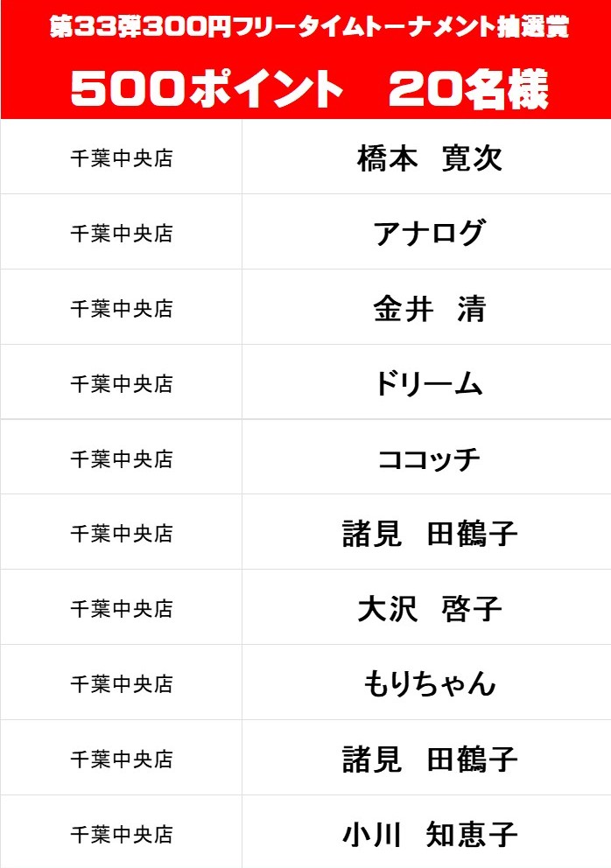Click the winner name 大沢 啓子

click(x=429, y=609)
